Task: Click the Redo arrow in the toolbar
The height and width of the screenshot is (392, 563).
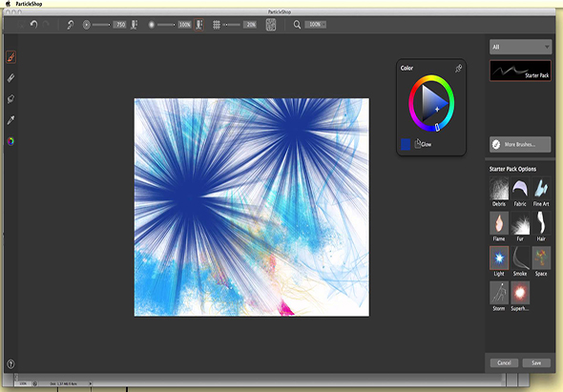Action: coord(46,25)
